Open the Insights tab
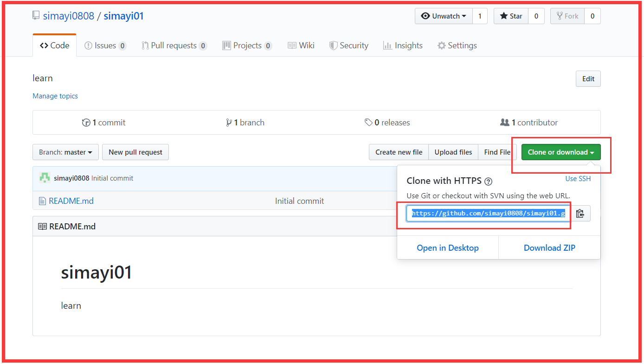 [403, 45]
